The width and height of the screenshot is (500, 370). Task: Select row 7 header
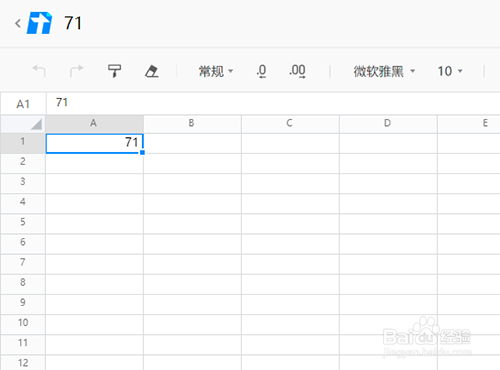click(x=23, y=264)
